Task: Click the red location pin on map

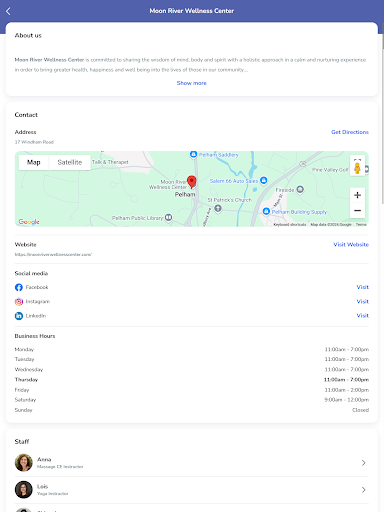Action: 191,182
